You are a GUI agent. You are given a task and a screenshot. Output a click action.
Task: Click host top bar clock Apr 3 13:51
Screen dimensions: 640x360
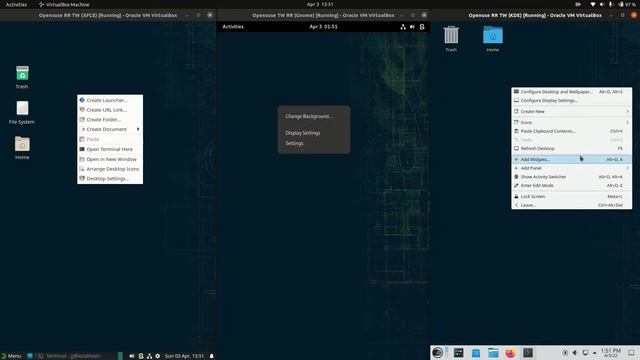point(320,4)
